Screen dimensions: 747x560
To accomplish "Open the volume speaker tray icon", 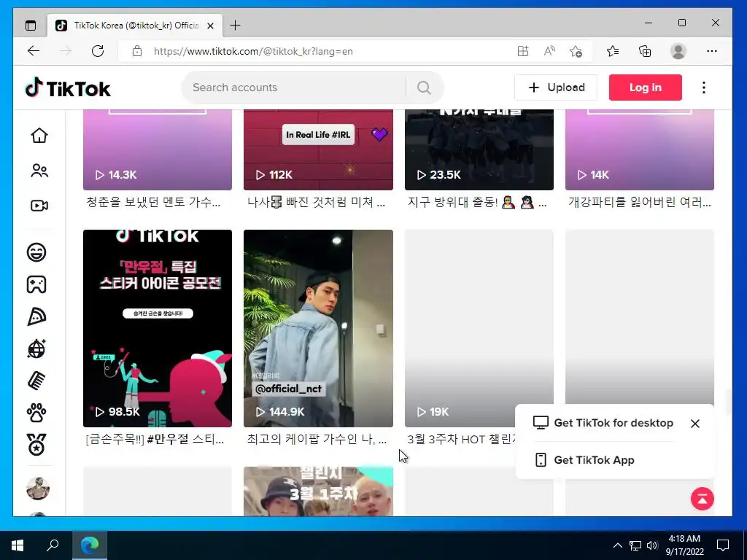I will tap(653, 545).
